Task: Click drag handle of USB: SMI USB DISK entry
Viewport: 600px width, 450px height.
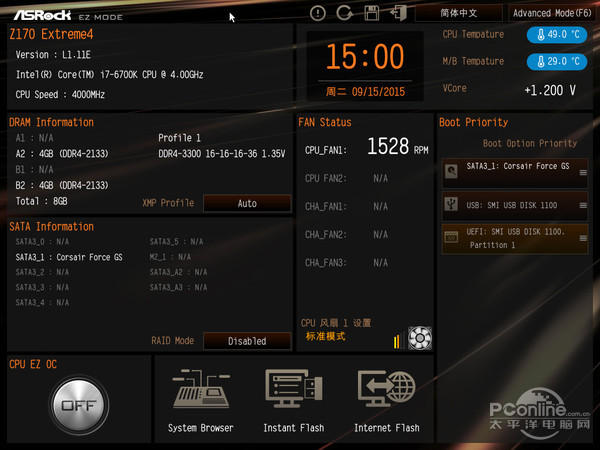Action: pyautogui.click(x=583, y=205)
